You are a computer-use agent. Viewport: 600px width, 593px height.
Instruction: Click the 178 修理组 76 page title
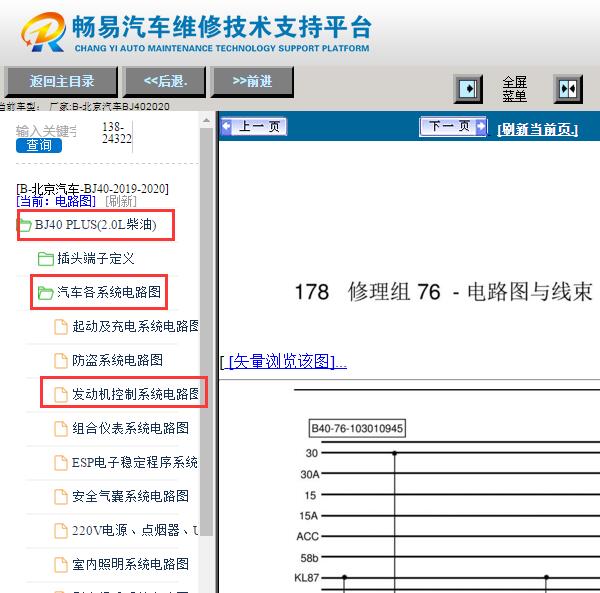click(443, 292)
